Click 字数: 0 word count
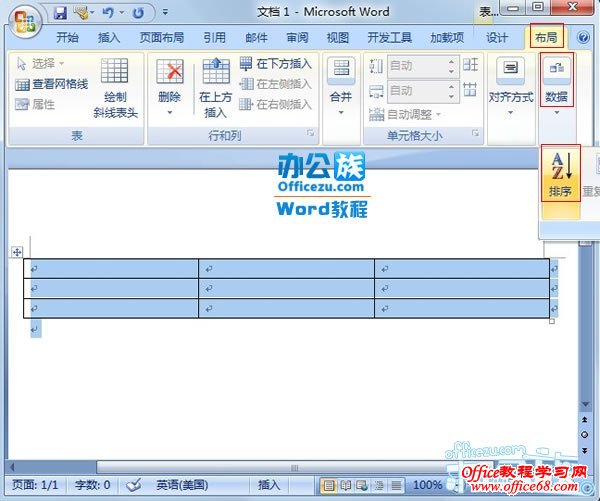 click(x=93, y=485)
